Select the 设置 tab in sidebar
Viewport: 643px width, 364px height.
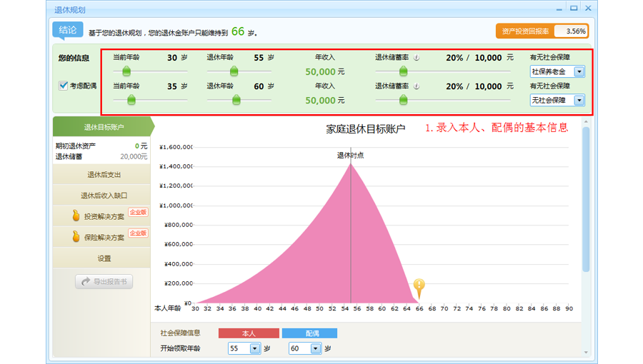[104, 258]
